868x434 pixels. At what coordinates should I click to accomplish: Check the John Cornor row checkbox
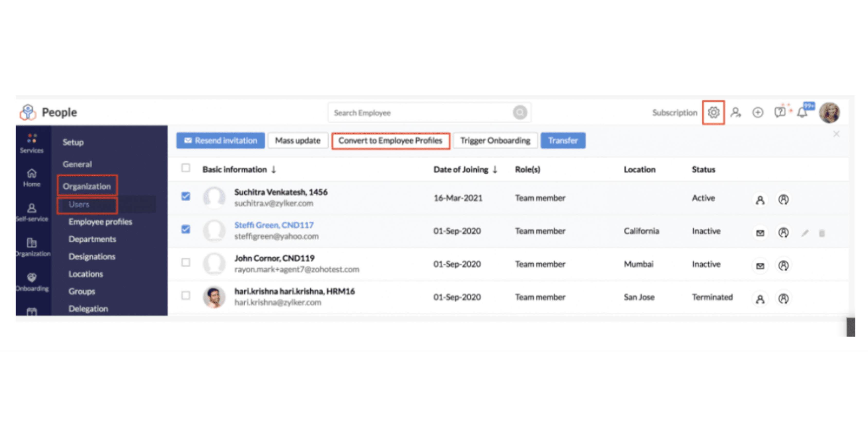[x=186, y=262]
